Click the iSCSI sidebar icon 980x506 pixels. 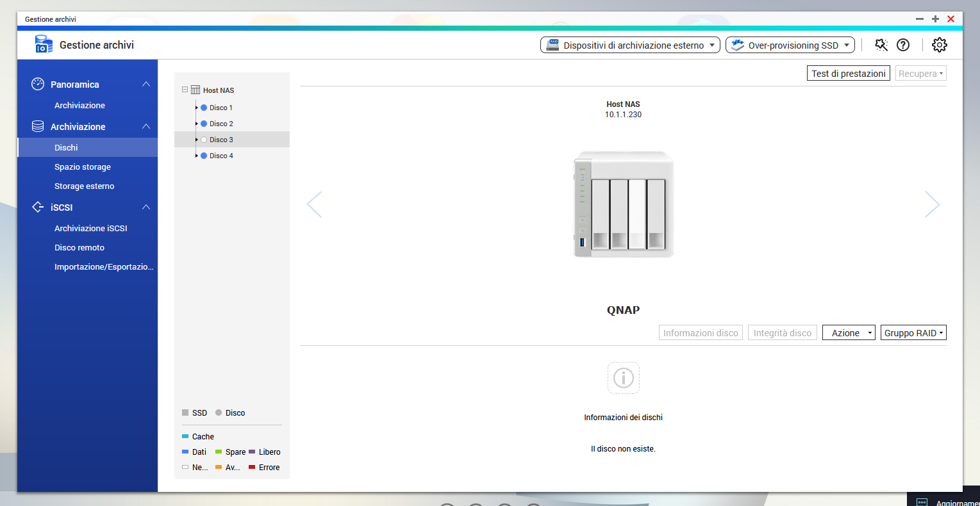pyautogui.click(x=38, y=207)
